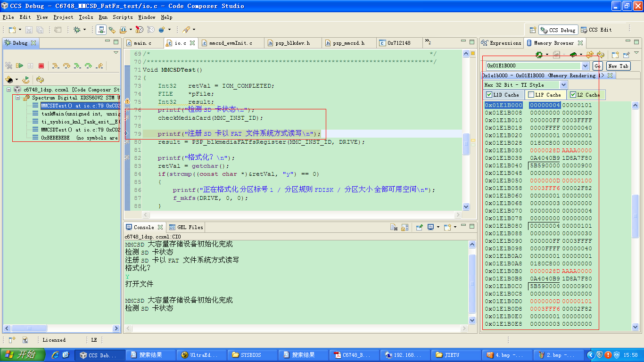
Task: Open the Scripts menu
Action: (x=123, y=17)
